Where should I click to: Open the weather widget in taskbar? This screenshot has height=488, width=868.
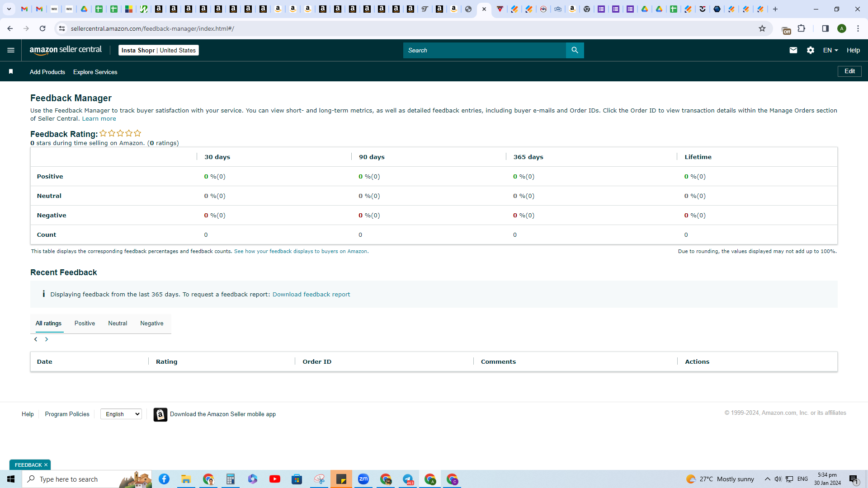pyautogui.click(x=720, y=479)
